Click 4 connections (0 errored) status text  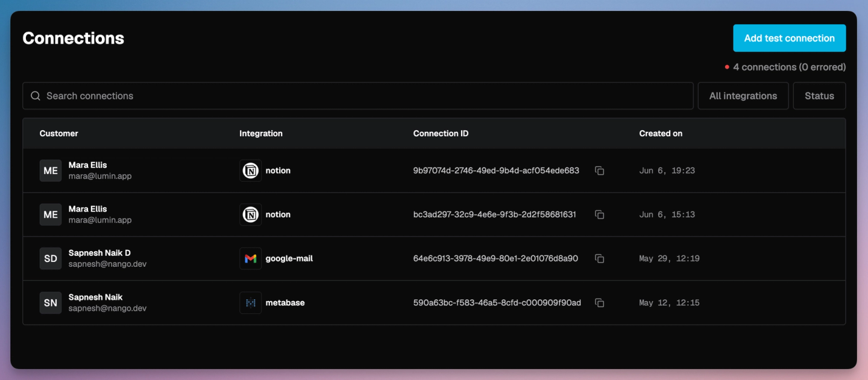point(789,67)
